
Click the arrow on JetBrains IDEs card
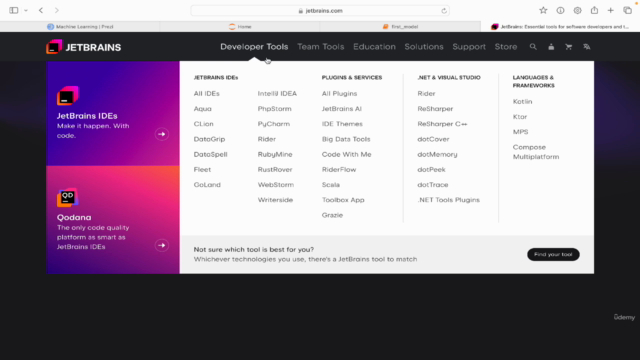click(162, 134)
